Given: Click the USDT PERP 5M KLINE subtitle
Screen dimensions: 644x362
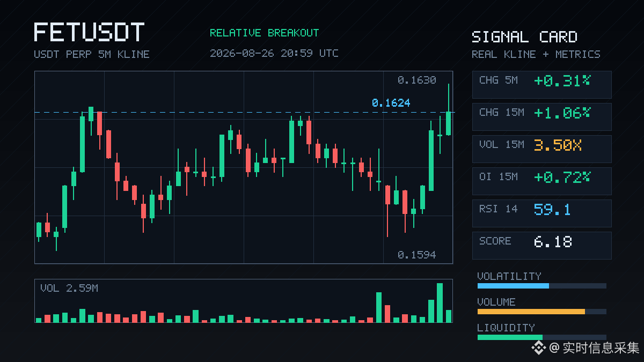Looking at the screenshot, I should 92,54.
